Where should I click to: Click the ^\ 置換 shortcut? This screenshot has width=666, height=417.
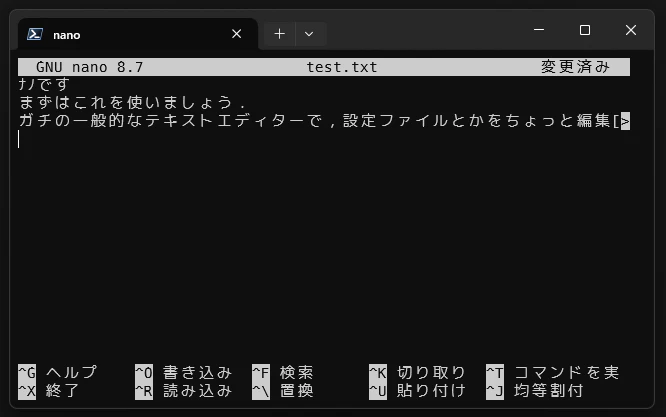[283, 390]
